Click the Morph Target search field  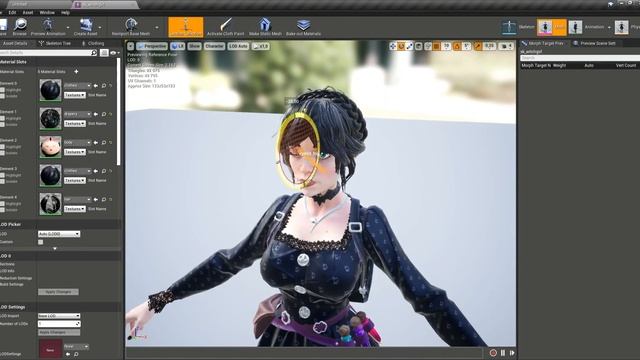pos(580,58)
